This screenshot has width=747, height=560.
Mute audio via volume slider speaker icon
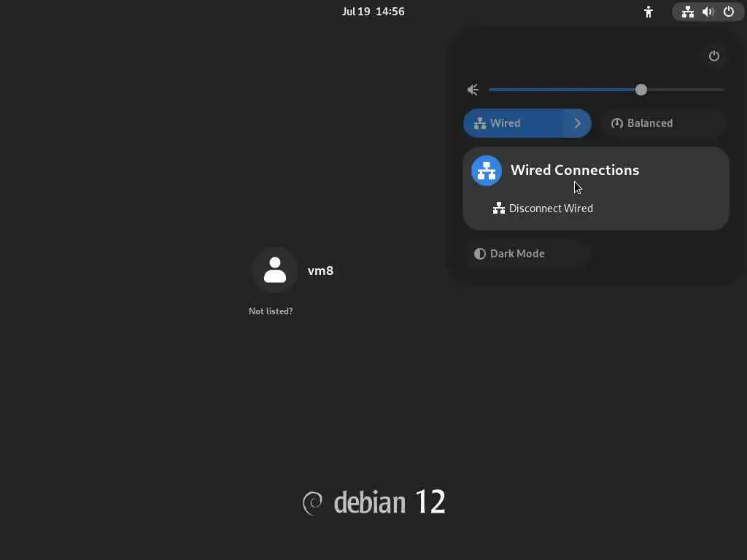coord(473,90)
